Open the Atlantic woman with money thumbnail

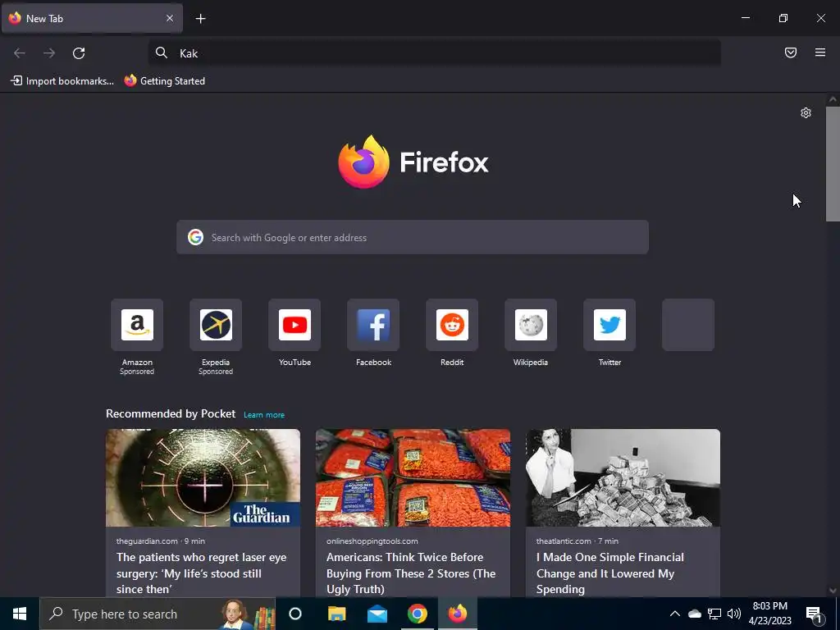[x=623, y=478]
